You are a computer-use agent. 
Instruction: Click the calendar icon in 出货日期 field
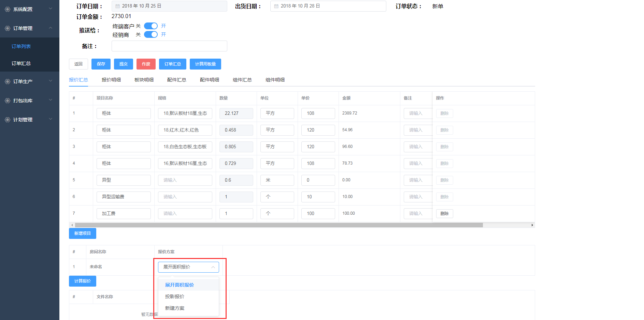pyautogui.click(x=276, y=6)
